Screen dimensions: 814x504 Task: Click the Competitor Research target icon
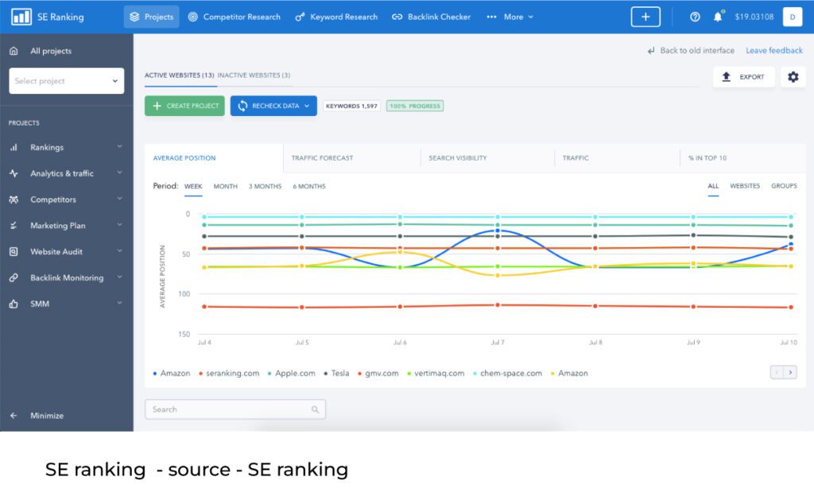click(192, 17)
